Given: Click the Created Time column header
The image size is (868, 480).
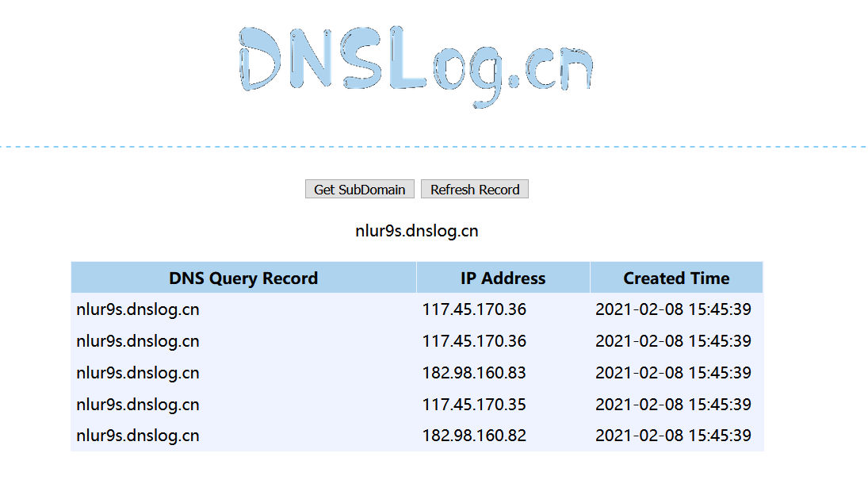Looking at the screenshot, I should (675, 278).
